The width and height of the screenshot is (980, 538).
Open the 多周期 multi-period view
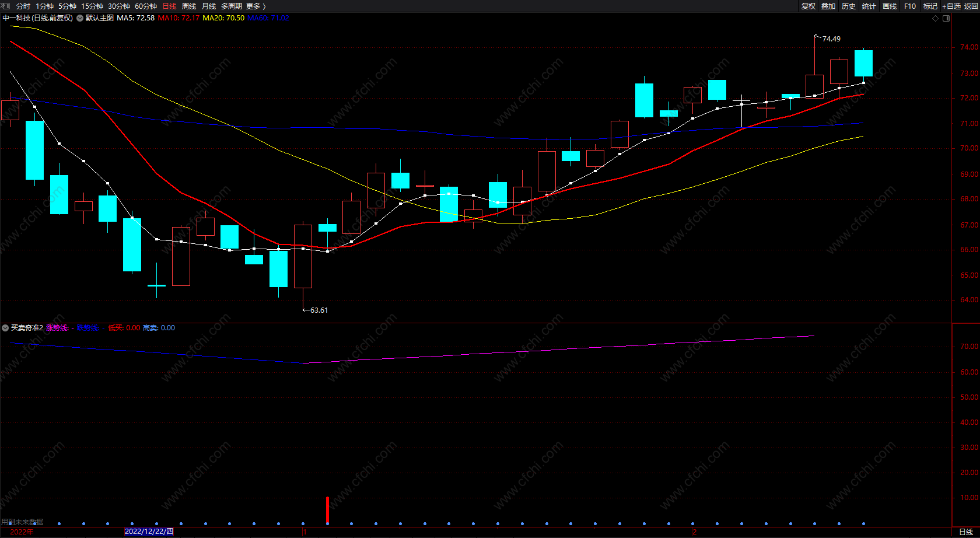[232, 6]
